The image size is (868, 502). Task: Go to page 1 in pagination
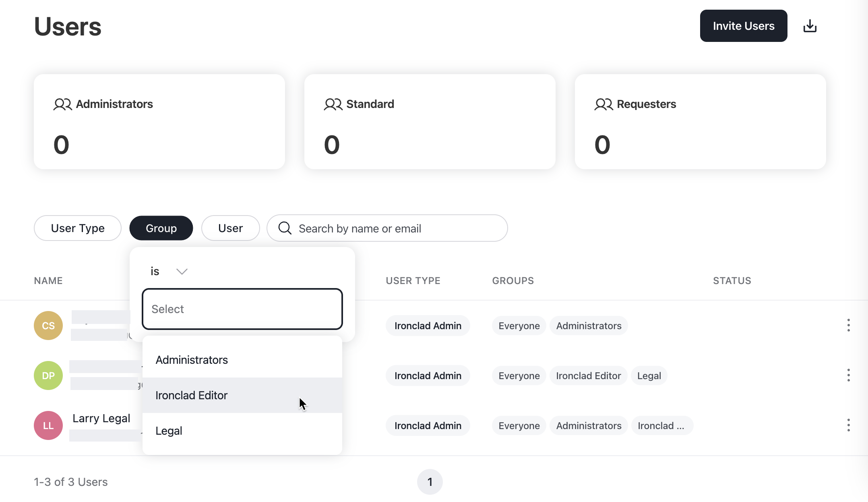(x=430, y=482)
